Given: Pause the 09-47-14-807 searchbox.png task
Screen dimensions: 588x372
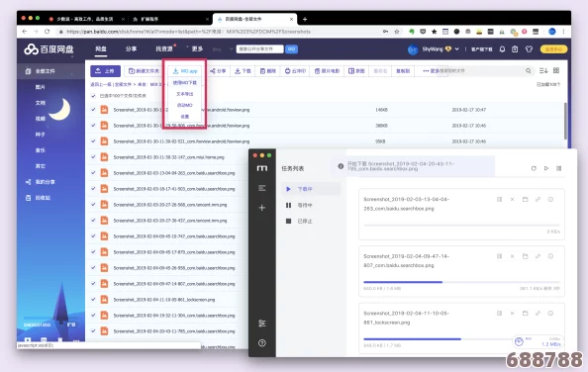Looking at the screenshot, I should (x=499, y=256).
